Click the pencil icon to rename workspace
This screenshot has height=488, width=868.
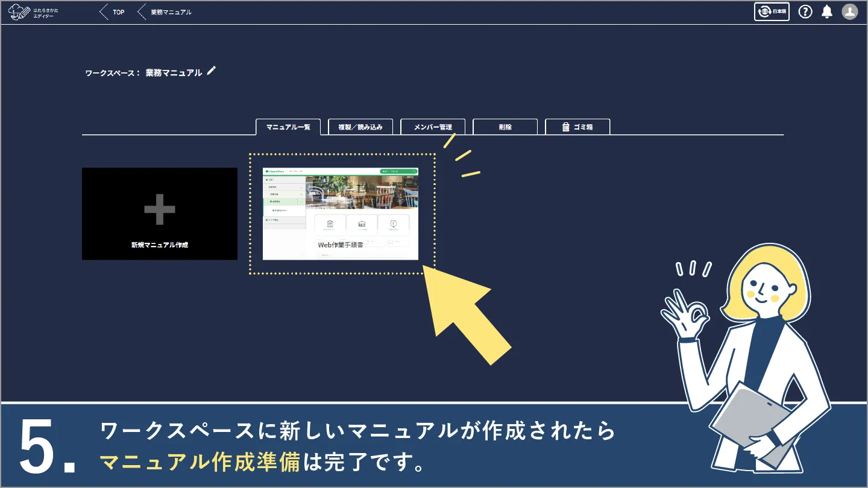tap(211, 71)
